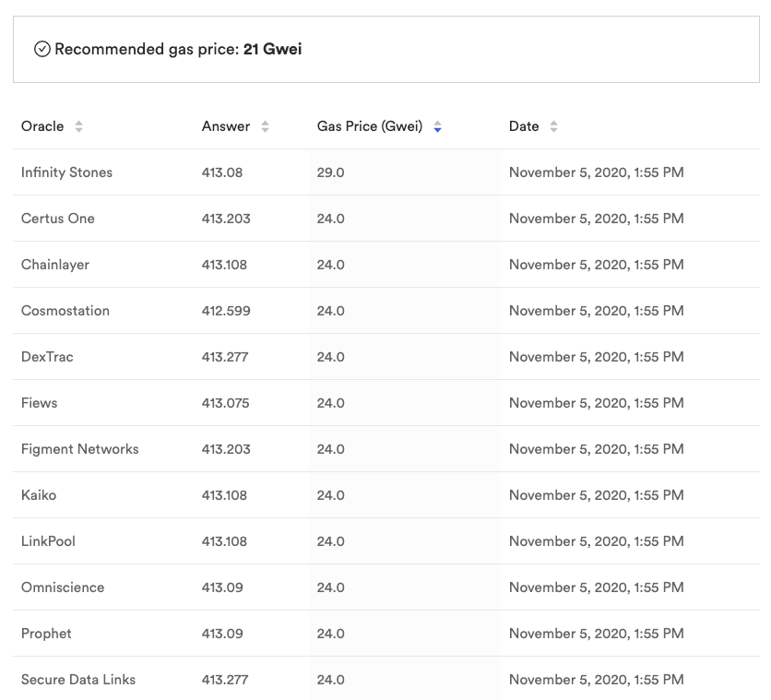Screen dimensions: 771x700
Task: Click the Oracle column header
Action: pos(42,126)
